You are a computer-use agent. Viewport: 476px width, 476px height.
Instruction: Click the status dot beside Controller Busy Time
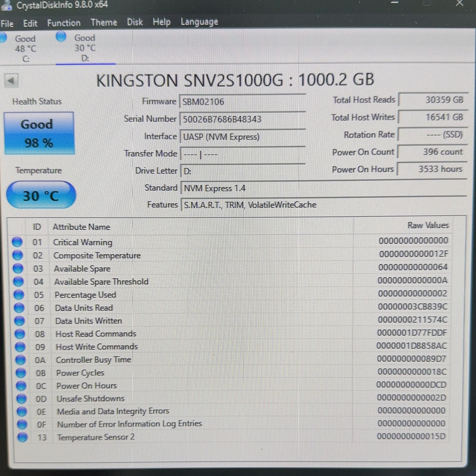click(21, 360)
